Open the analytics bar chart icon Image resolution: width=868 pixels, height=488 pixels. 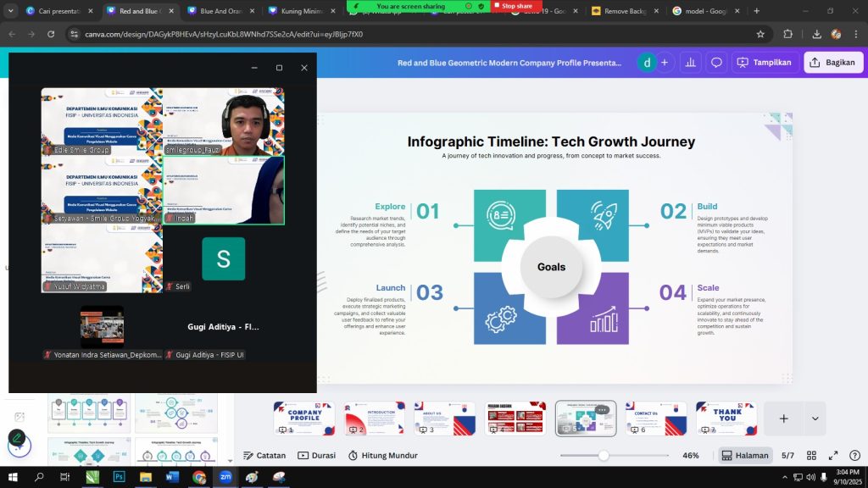tap(691, 62)
